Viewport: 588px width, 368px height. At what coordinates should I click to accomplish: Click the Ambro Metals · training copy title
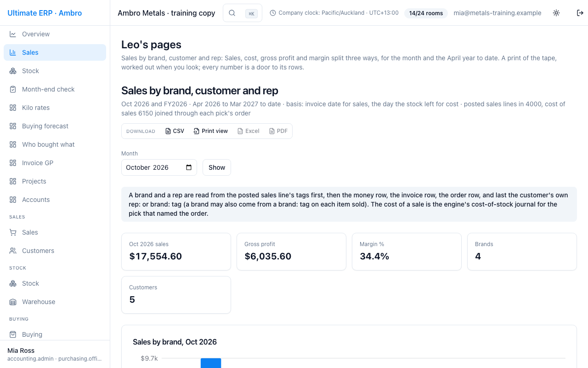click(x=166, y=13)
